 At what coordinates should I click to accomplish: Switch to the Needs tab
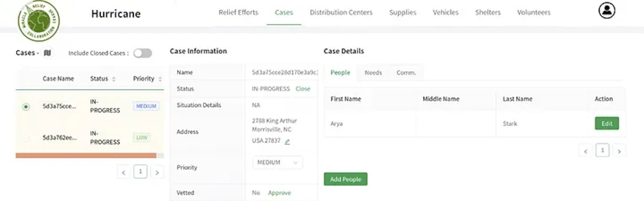[373, 73]
